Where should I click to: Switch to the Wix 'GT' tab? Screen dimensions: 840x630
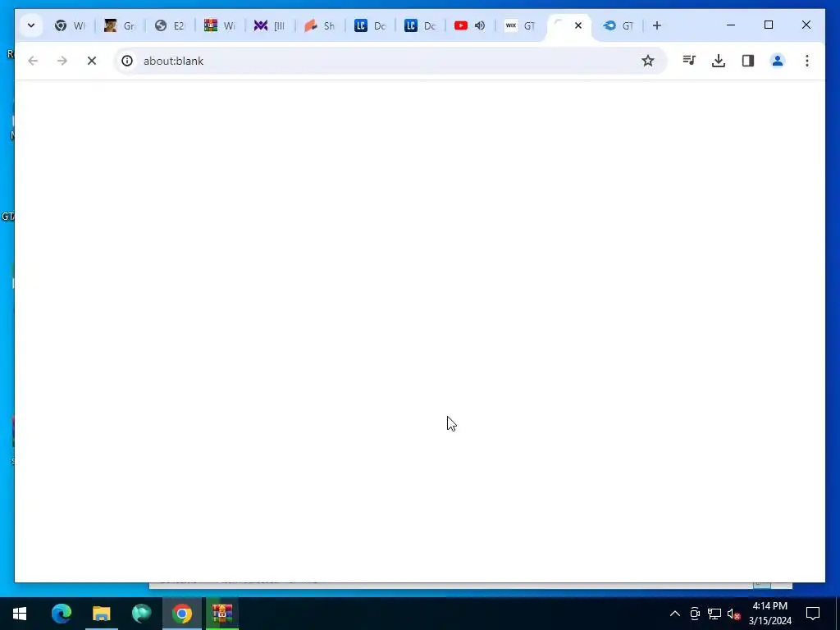[519, 25]
